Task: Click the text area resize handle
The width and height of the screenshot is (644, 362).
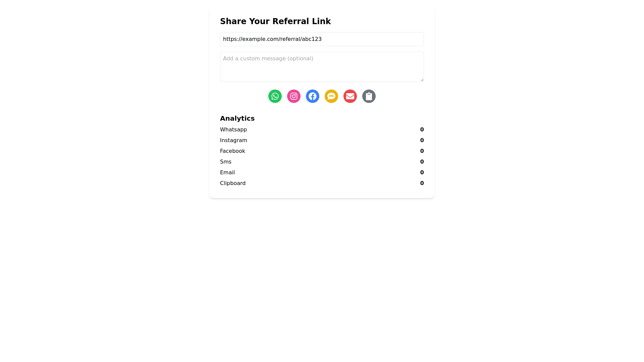Action: pyautogui.click(x=422, y=79)
